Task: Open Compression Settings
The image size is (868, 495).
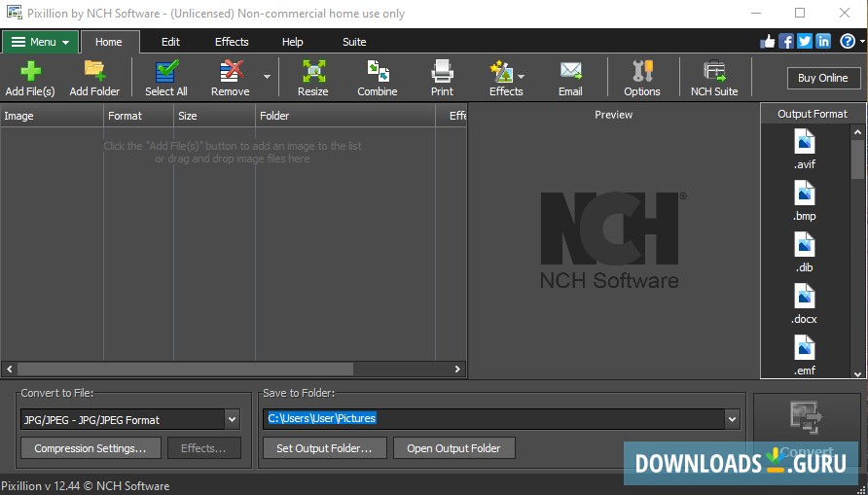Action: pos(90,448)
